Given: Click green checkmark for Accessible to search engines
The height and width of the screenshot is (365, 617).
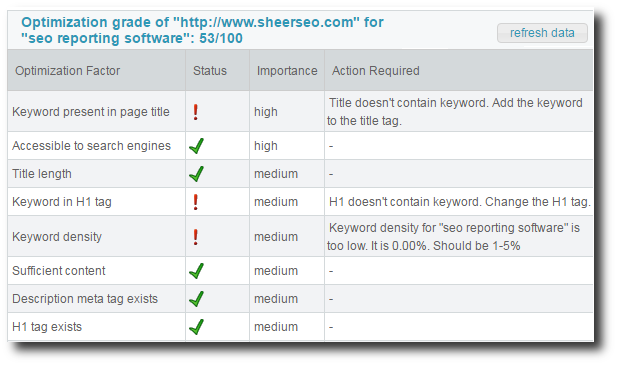Looking at the screenshot, I should [x=196, y=146].
